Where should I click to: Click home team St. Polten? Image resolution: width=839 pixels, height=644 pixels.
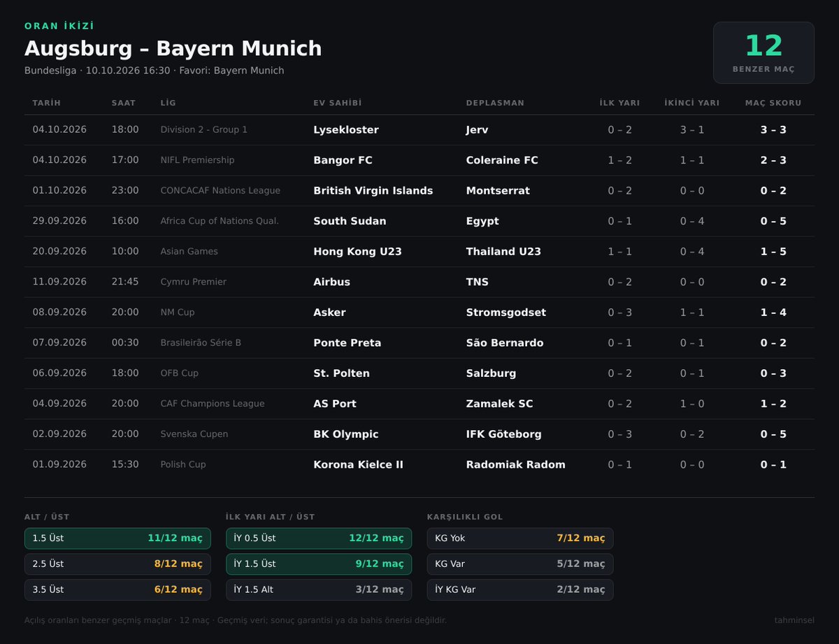(341, 373)
